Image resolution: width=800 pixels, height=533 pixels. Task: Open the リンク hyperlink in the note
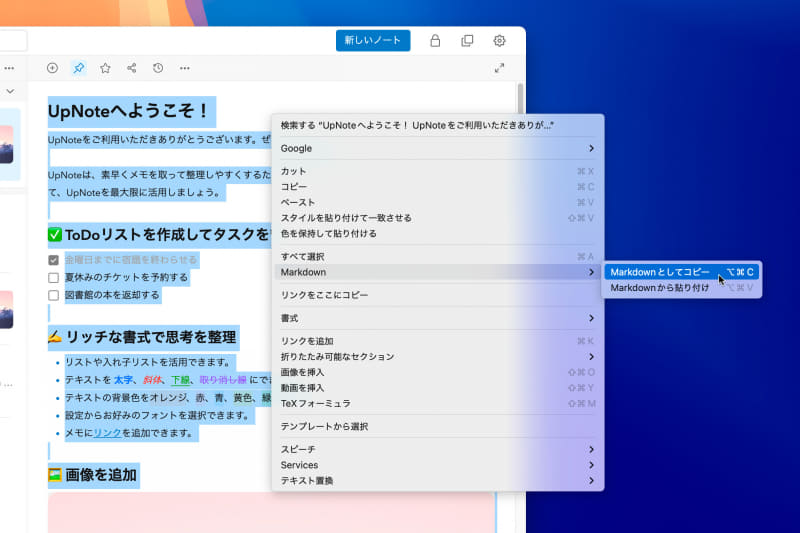108,433
